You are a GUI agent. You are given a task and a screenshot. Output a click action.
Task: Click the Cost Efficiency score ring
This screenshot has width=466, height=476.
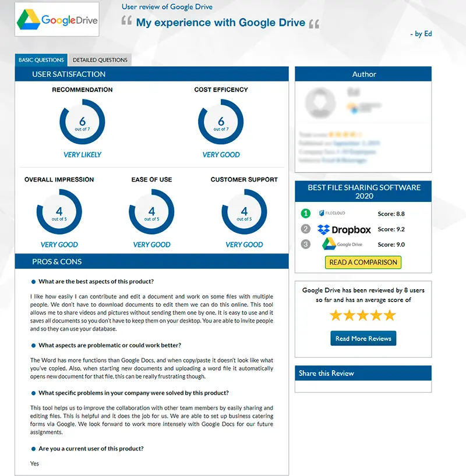[221, 122]
